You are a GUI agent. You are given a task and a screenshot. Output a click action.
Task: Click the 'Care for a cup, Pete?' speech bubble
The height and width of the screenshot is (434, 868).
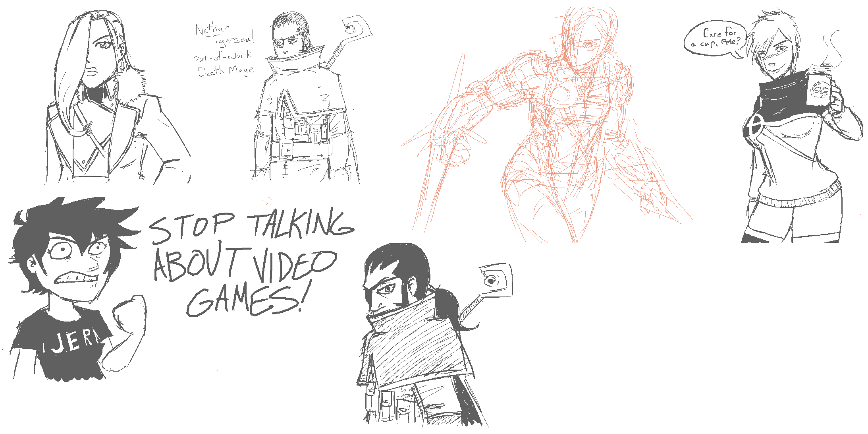(x=716, y=38)
